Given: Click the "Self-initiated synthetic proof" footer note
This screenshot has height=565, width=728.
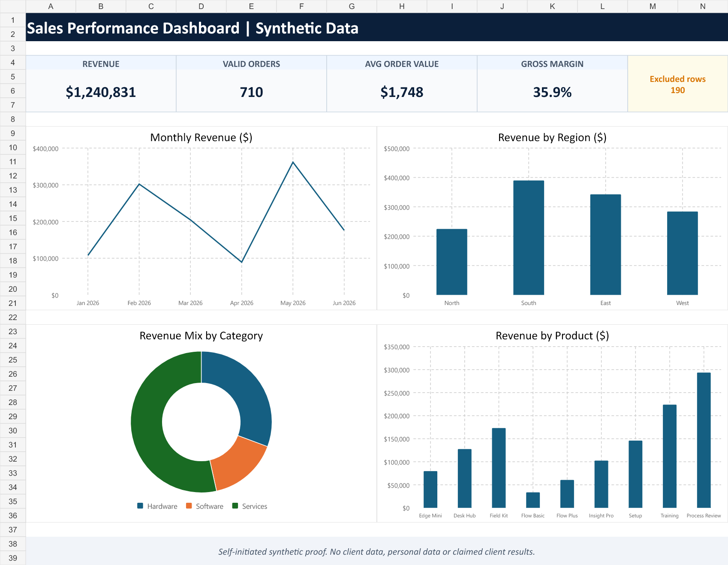Looking at the screenshot, I should [376, 552].
